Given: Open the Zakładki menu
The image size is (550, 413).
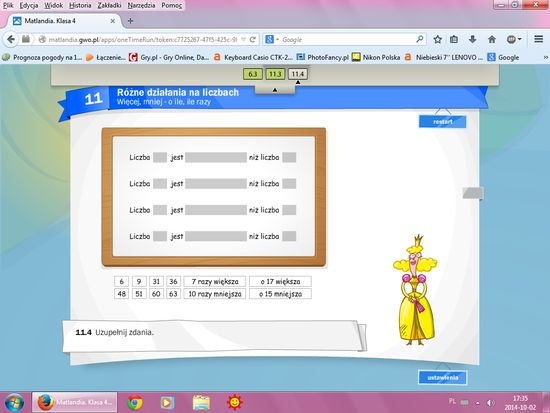Looking at the screenshot, I should (109, 5).
